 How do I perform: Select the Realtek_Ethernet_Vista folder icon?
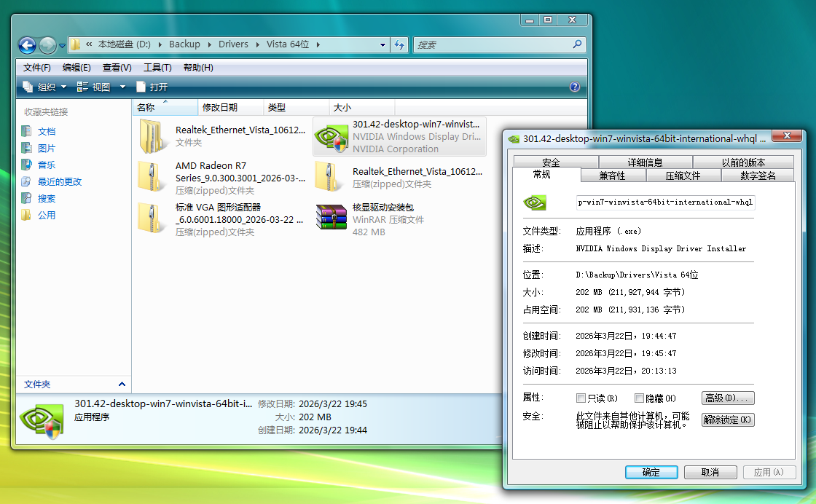point(153,136)
